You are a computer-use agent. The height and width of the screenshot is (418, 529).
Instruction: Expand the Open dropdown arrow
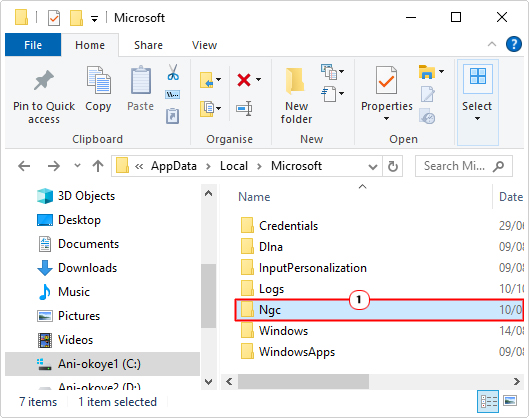441,72
